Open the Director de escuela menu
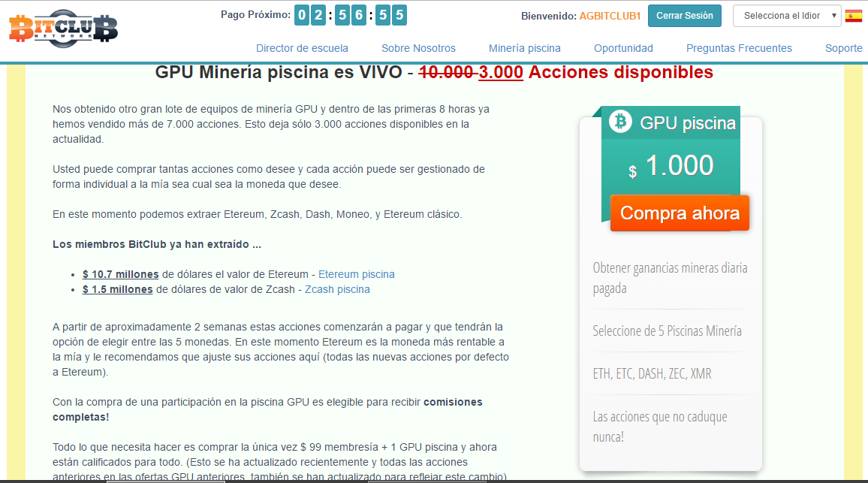The height and width of the screenshot is (483, 868). (x=303, y=48)
